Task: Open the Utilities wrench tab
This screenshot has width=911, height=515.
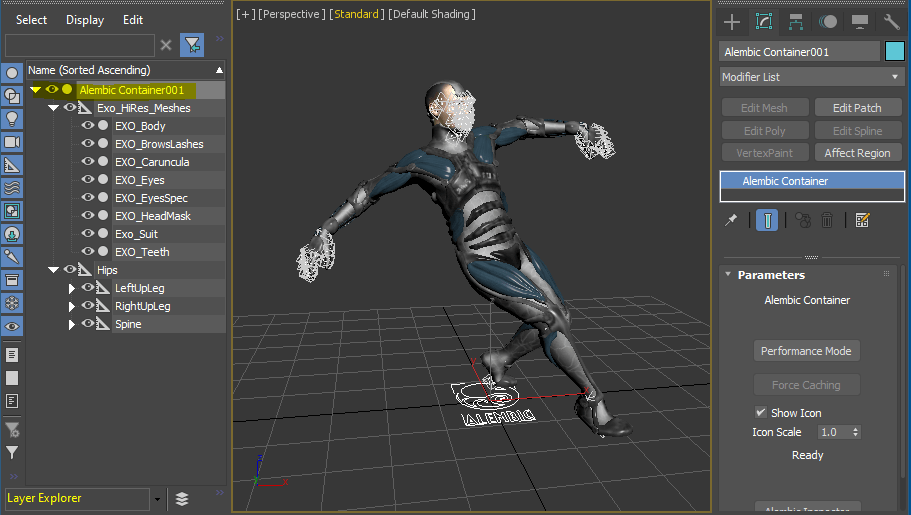Action: 892,22
